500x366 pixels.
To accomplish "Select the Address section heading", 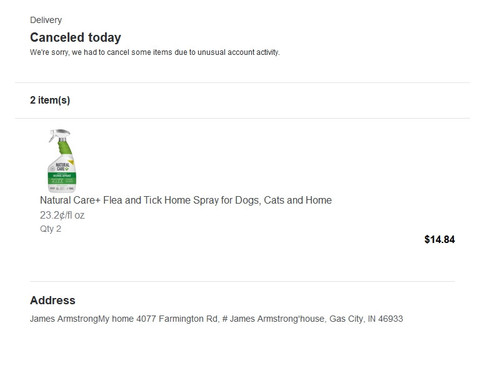I will click(53, 300).
